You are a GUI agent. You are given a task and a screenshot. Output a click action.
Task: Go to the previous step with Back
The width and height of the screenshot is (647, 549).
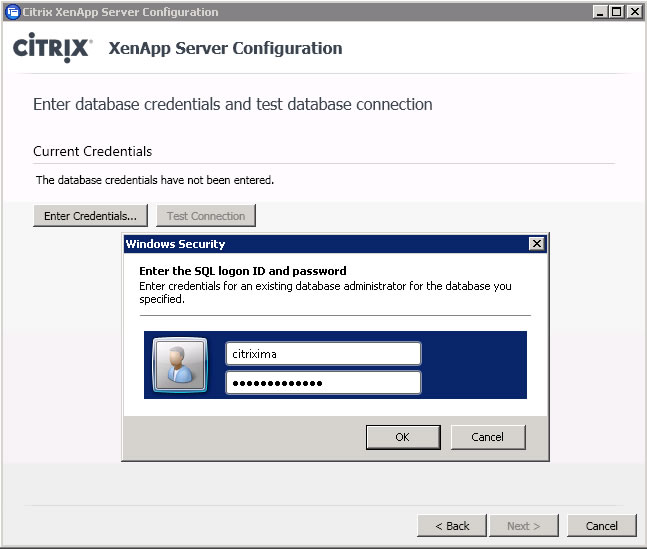pyautogui.click(x=452, y=525)
